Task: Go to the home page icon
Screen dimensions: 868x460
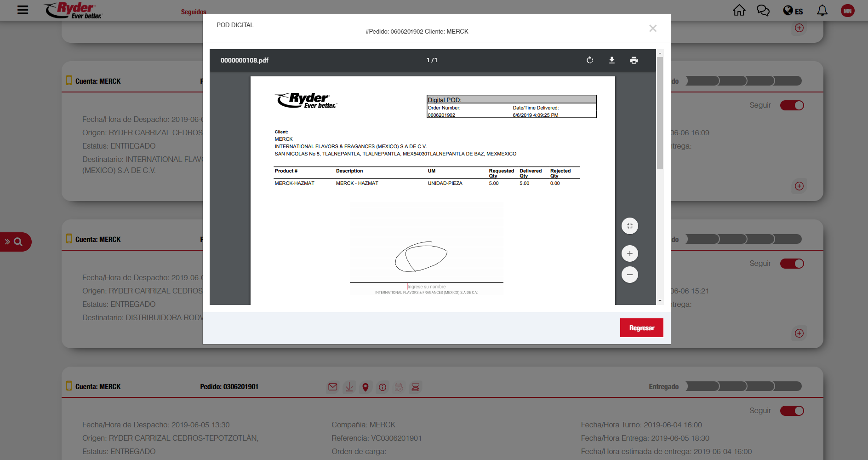Action: pos(739,11)
